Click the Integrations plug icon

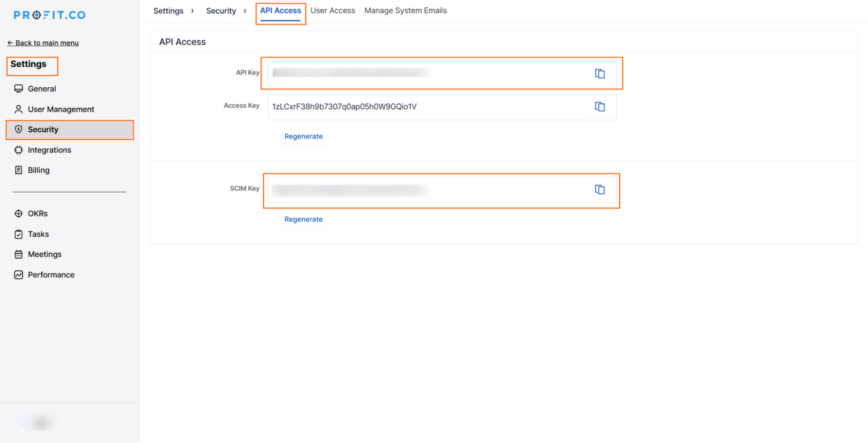[x=19, y=150]
